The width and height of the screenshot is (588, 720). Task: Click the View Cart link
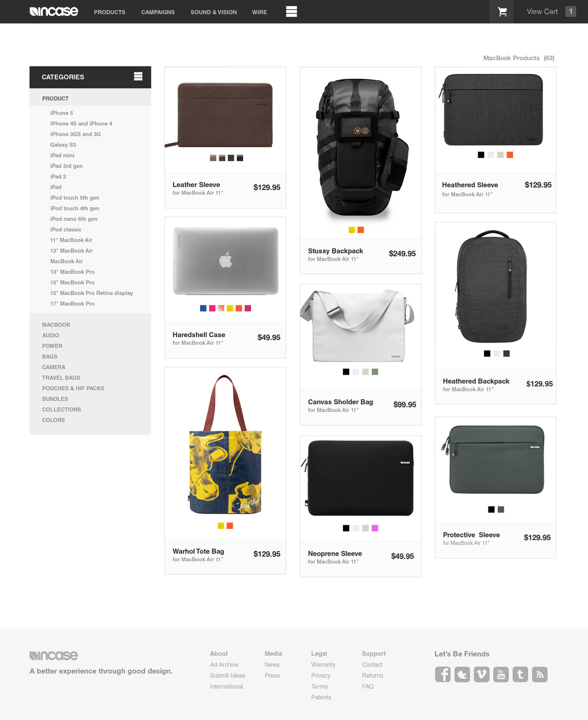(542, 12)
